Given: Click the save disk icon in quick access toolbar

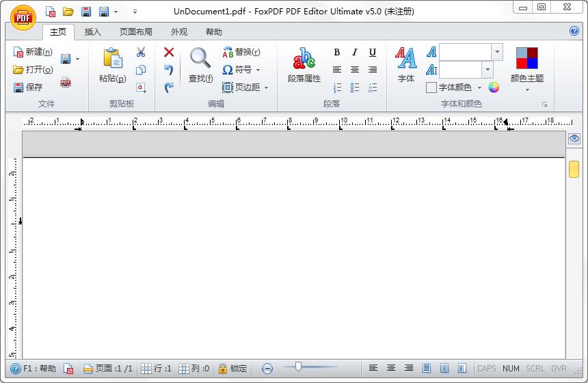Looking at the screenshot, I should click(x=86, y=12).
